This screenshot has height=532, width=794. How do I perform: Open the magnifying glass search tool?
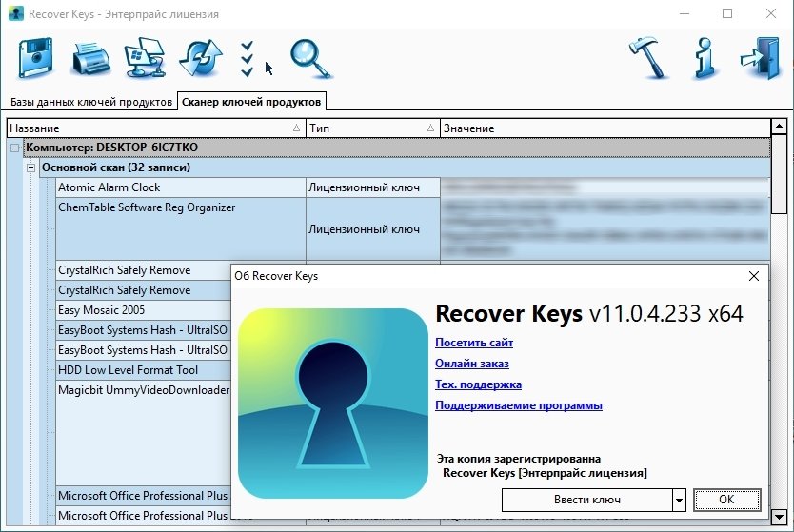pyautogui.click(x=310, y=59)
